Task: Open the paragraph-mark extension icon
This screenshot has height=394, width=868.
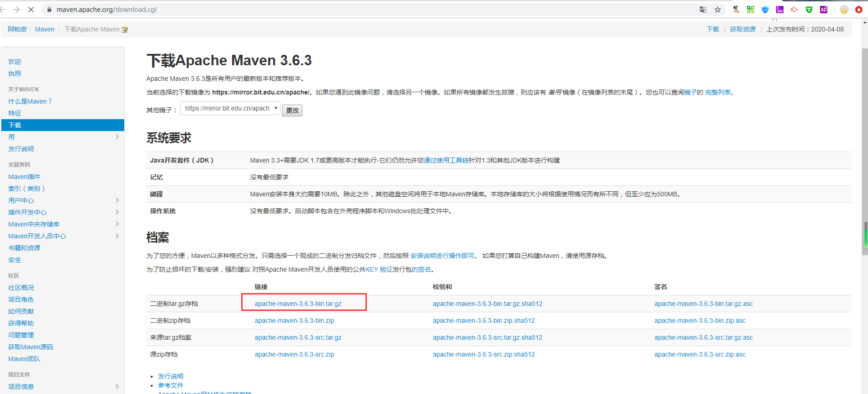Action: pos(736,10)
